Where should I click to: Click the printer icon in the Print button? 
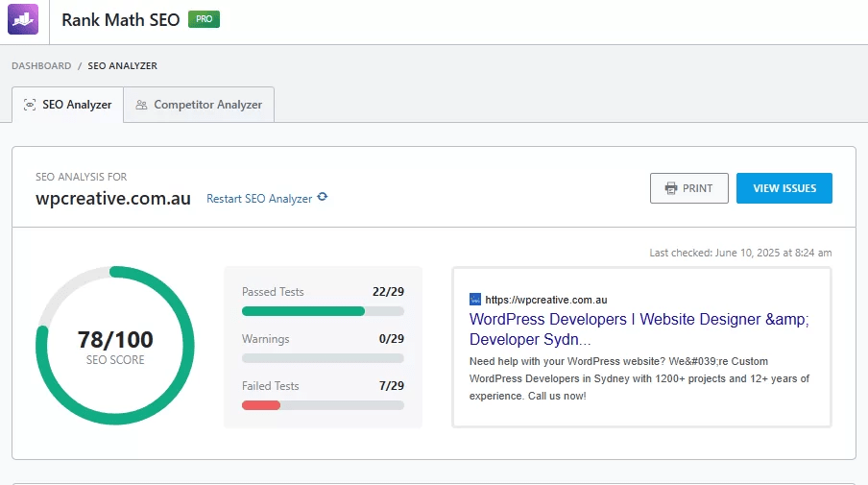671,188
